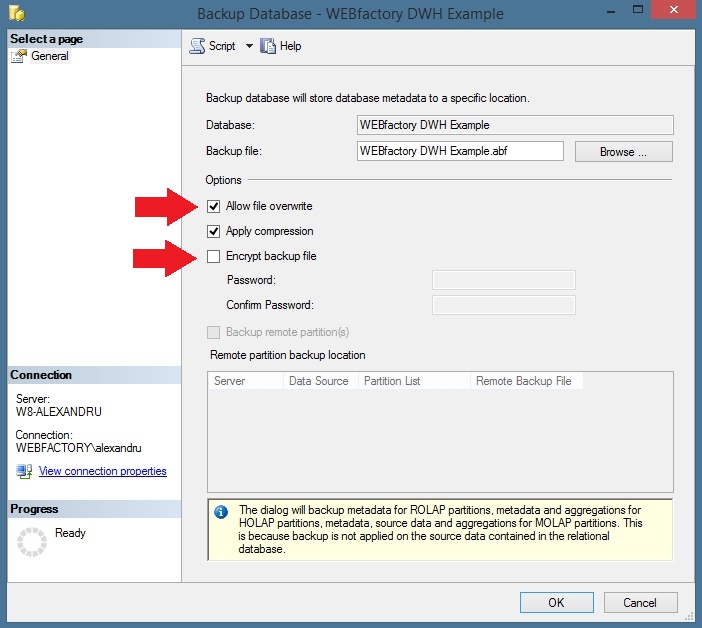Click the Ready progress spinner icon

coord(33,541)
